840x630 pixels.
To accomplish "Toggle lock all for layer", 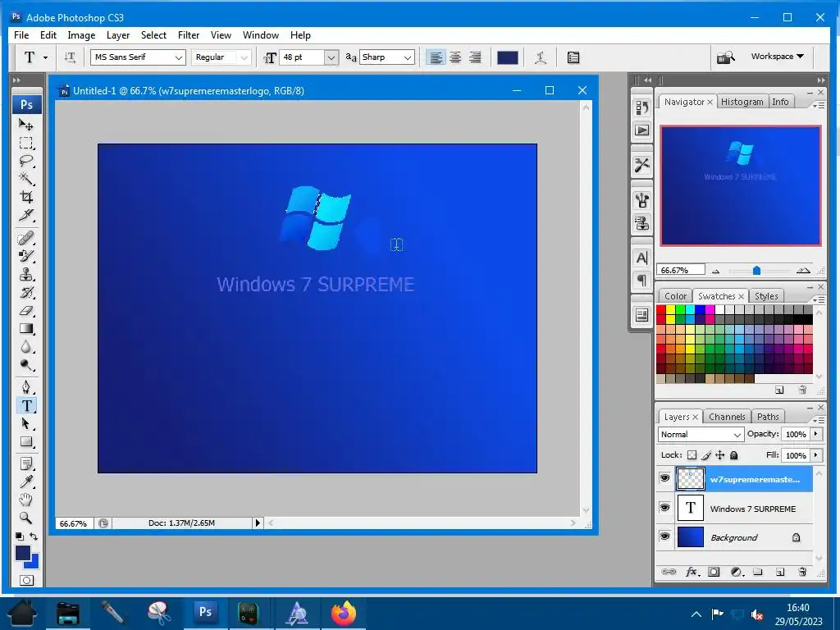I will point(734,455).
